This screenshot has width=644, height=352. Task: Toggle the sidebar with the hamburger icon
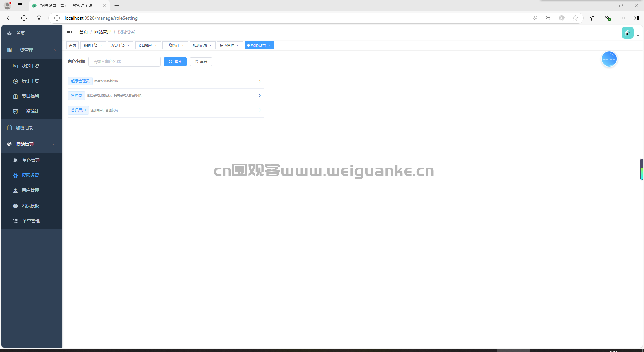[x=69, y=32]
